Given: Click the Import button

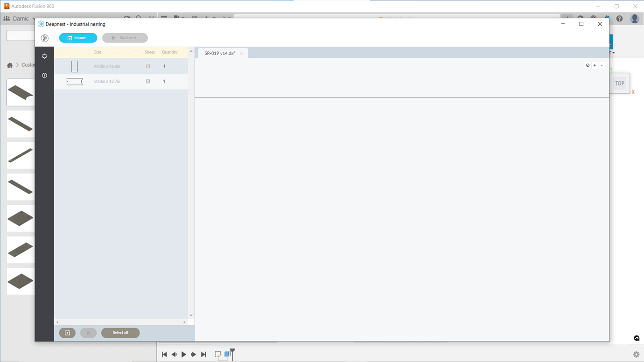Looking at the screenshot, I should (x=78, y=38).
